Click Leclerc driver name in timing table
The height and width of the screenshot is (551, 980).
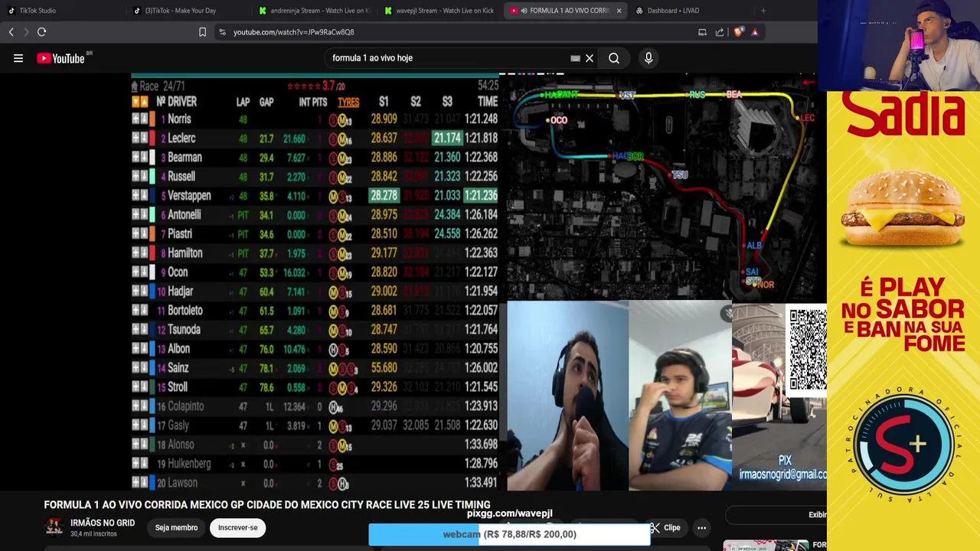point(181,139)
